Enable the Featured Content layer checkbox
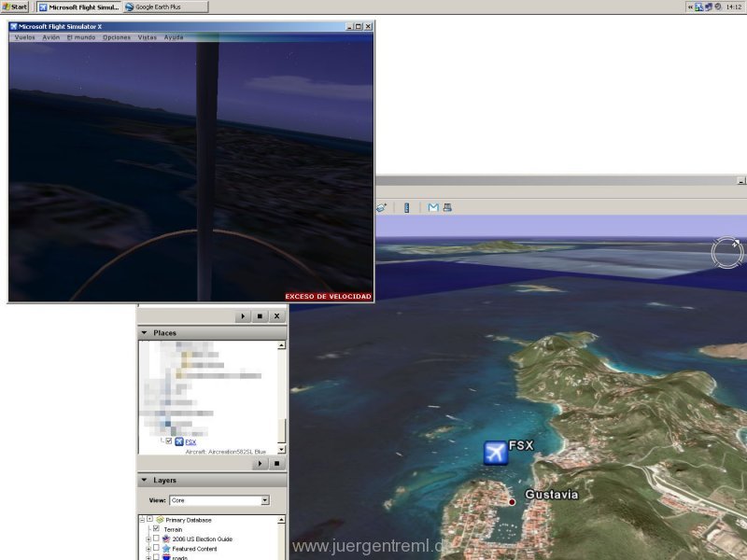The image size is (747, 560). (156, 548)
